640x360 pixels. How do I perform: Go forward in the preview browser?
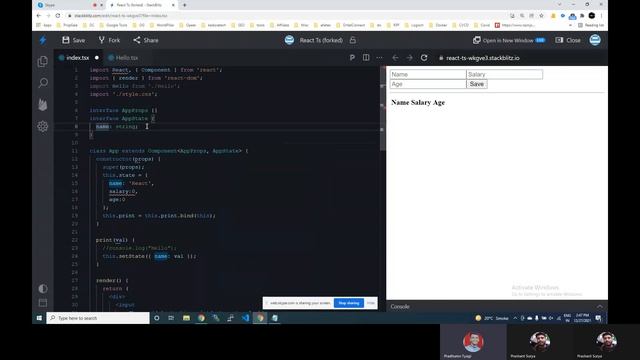[409, 58]
